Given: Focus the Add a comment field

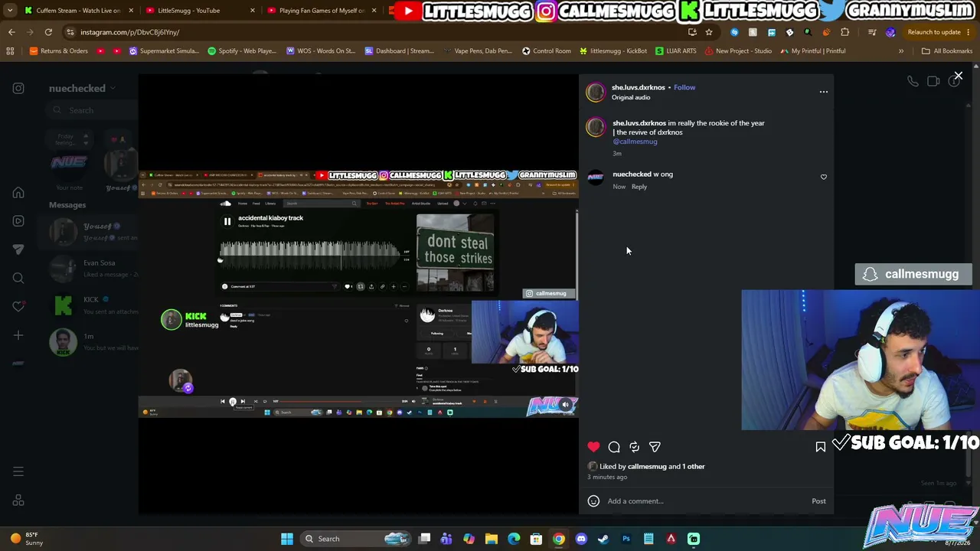Looking at the screenshot, I should (704, 501).
